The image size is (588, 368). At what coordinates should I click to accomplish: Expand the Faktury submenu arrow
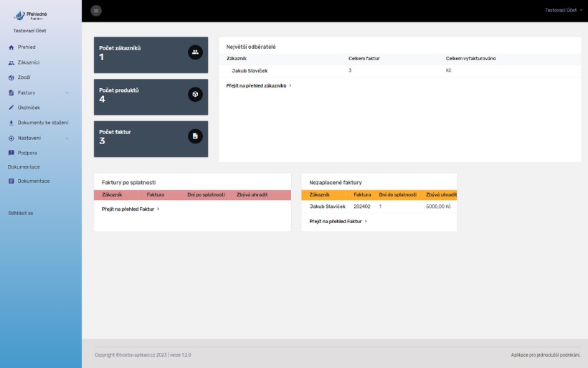(67, 93)
